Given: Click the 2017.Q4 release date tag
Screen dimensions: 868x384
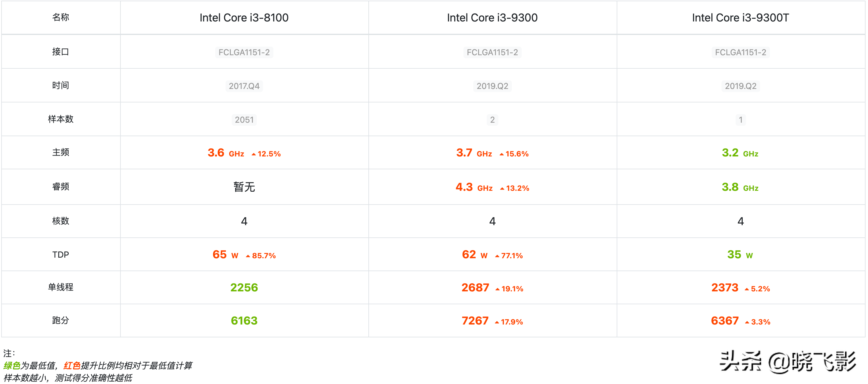Looking at the screenshot, I should (244, 86).
